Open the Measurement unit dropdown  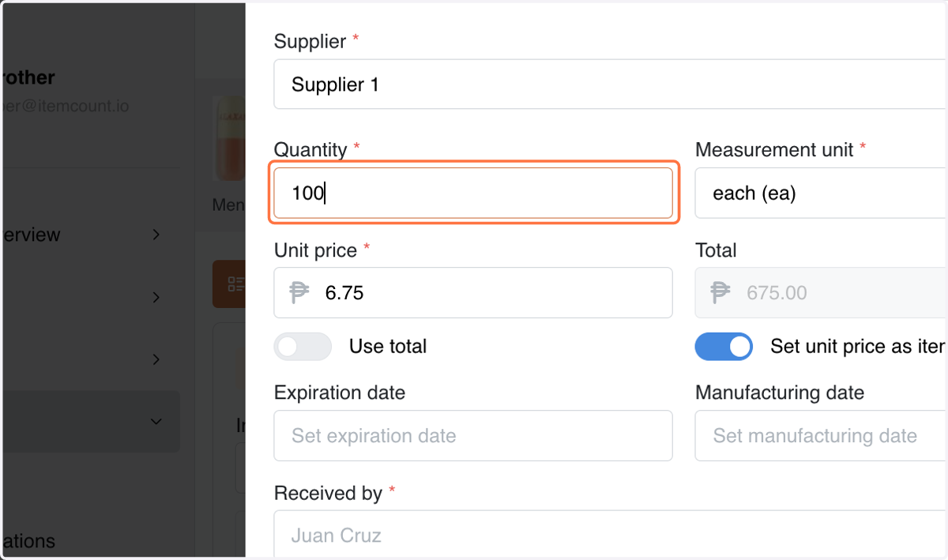click(822, 193)
